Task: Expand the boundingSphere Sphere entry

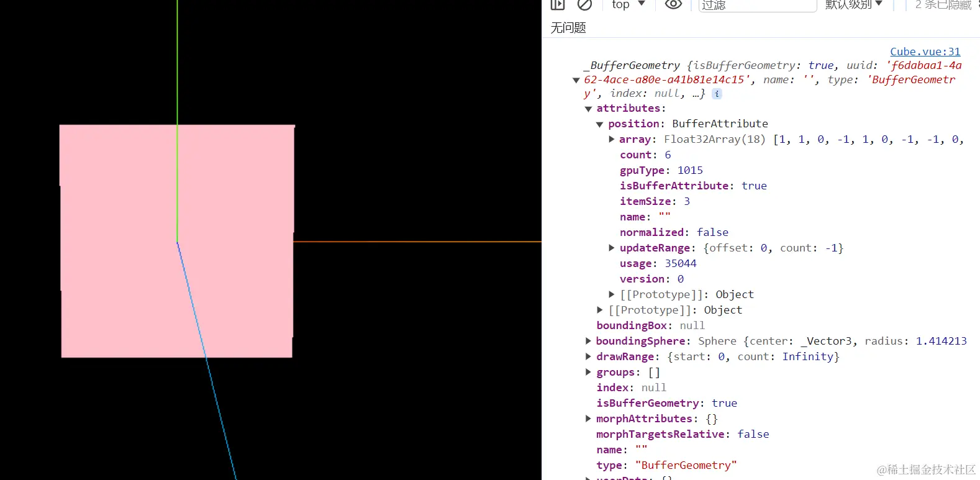Action: click(588, 341)
